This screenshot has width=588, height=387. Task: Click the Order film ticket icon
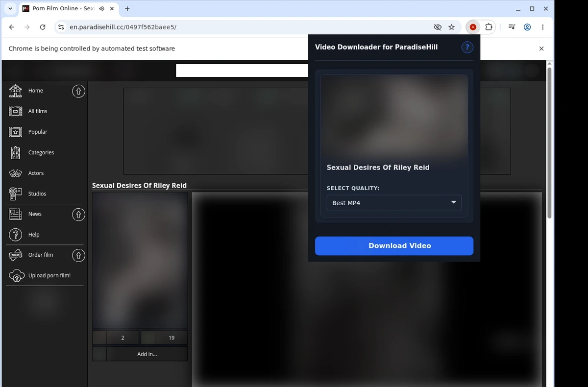[x=16, y=255]
